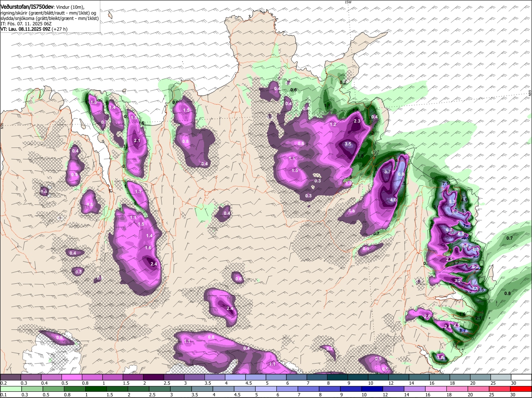The height and width of the screenshot is (398, 532).
Task: Pick the light periwinkle 5–6 swatch in bottom legend
Action: [x=267, y=388]
